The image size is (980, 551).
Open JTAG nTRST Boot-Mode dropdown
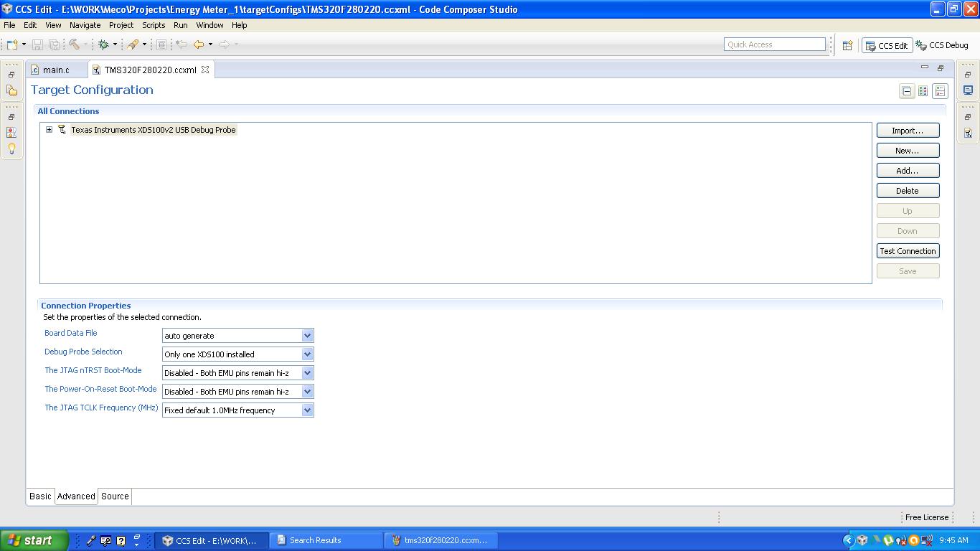point(307,373)
